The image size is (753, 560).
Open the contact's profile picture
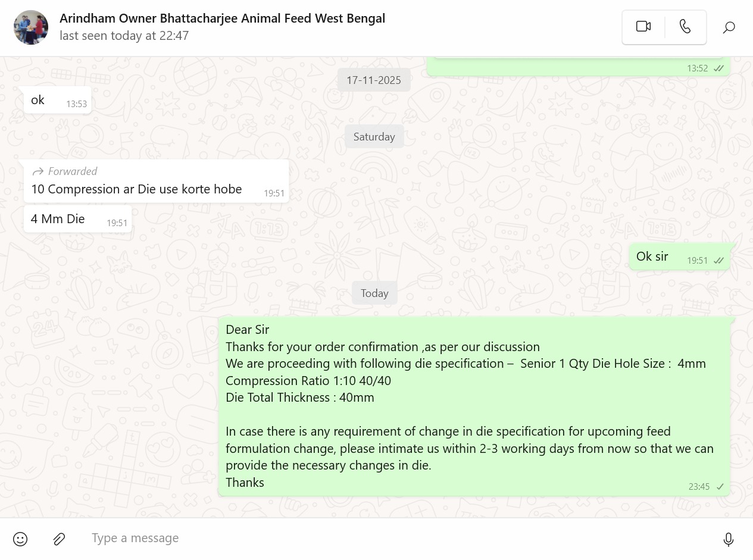(31, 27)
